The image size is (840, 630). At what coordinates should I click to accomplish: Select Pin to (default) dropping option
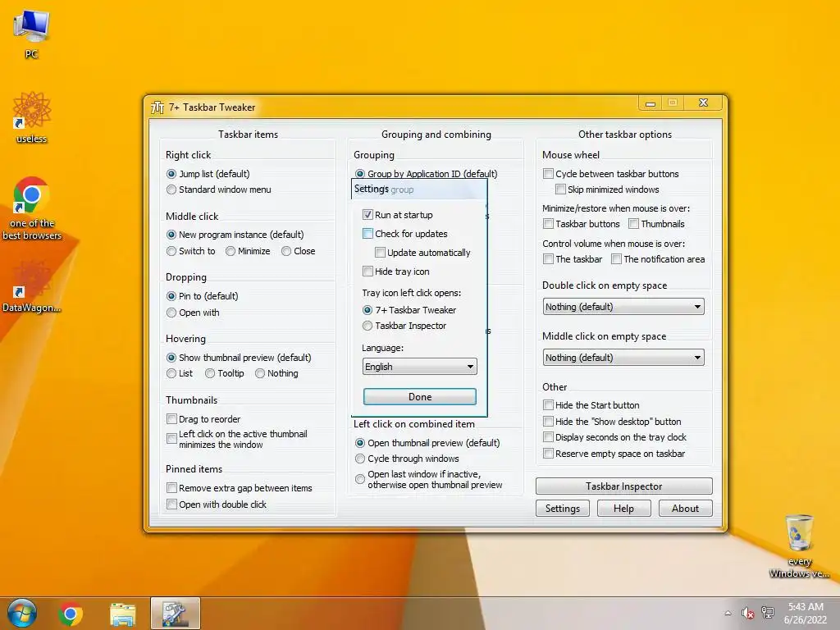coord(171,296)
